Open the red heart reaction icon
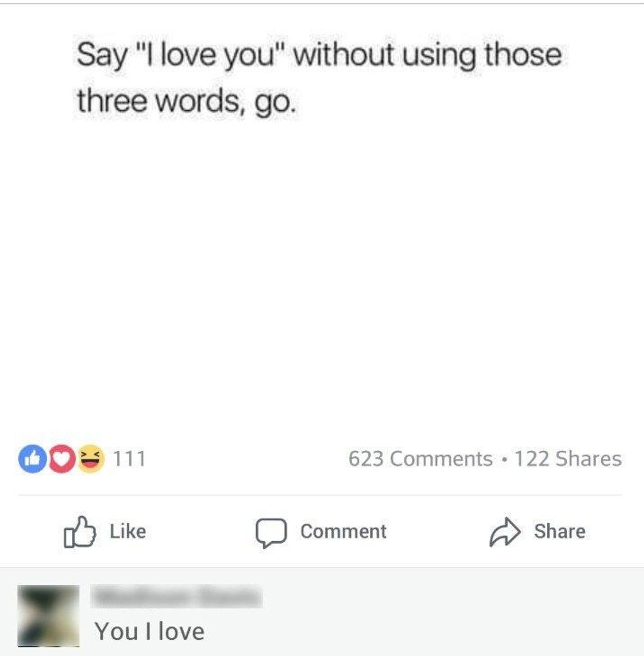The width and height of the screenshot is (644, 656). click(x=63, y=458)
